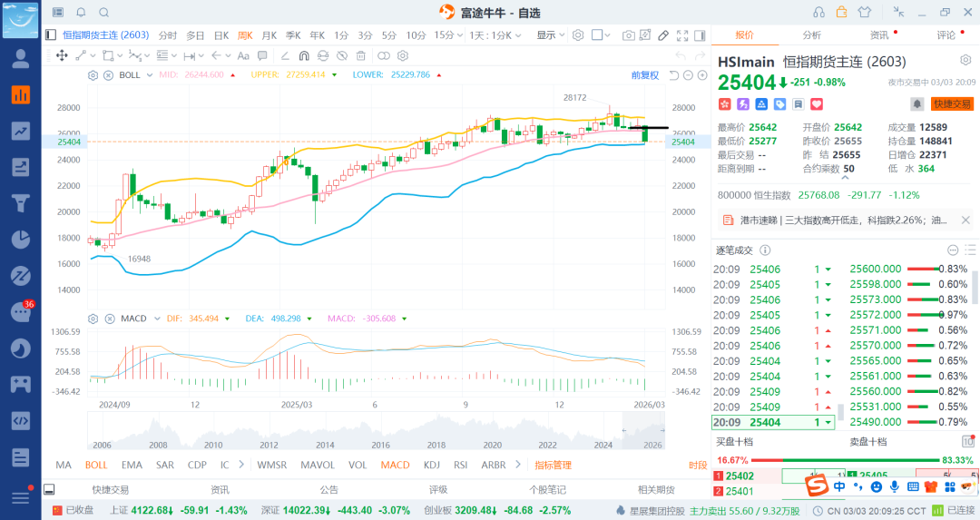980x520 pixels.
Task: Open customer service headset icon
Action: pyautogui.click(x=818, y=12)
